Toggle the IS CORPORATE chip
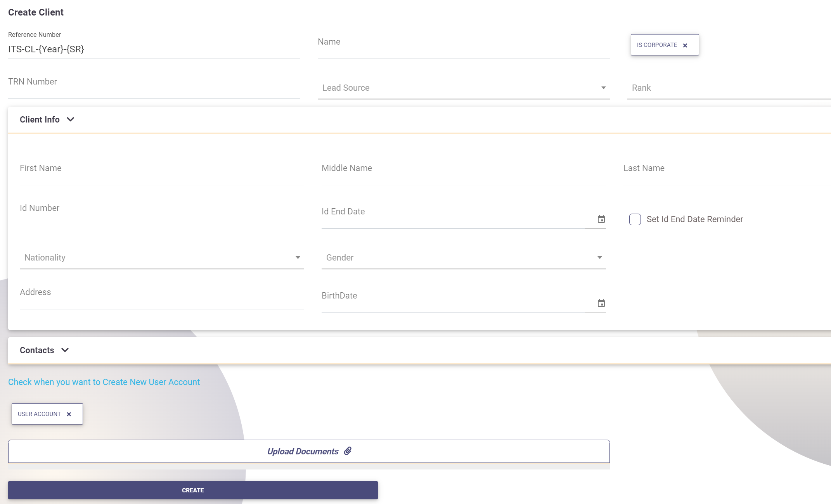Screen dimensions: 831x504 (657, 45)
